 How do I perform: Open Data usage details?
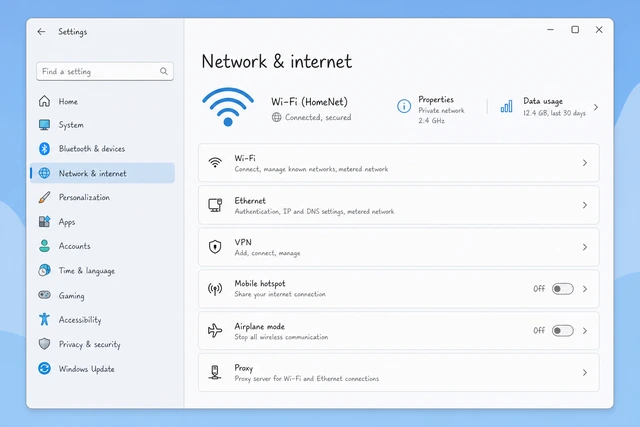tap(549, 107)
